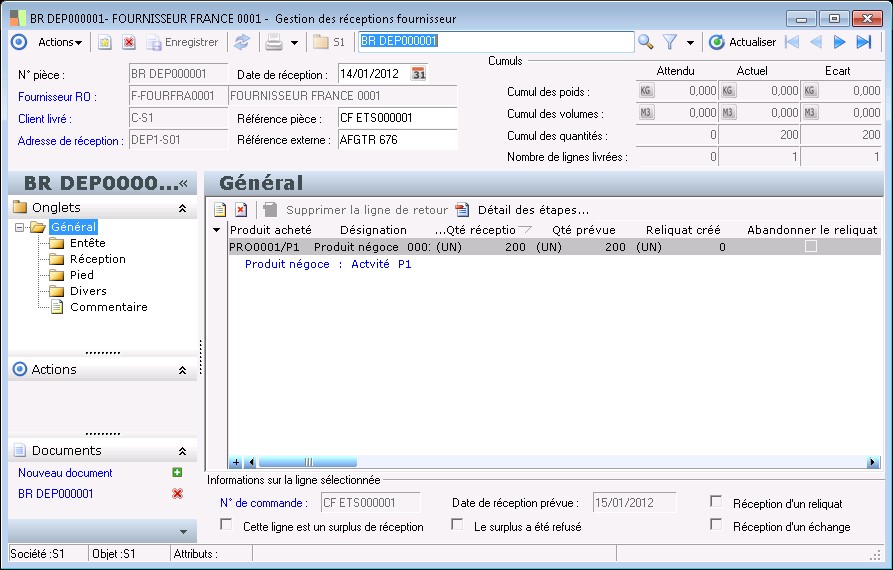
Task: Click the Référence externe input field
Action: tap(398, 140)
